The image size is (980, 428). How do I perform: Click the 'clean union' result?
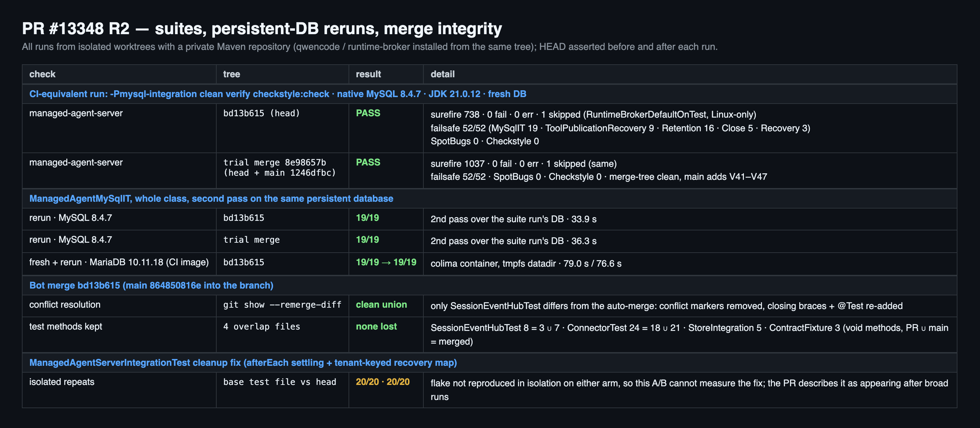pyautogui.click(x=381, y=305)
